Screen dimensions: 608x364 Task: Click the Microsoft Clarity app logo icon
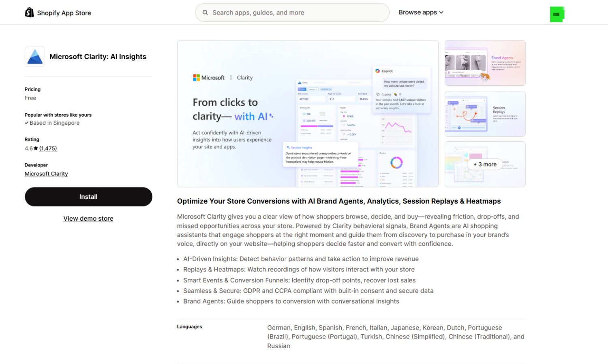pos(35,57)
